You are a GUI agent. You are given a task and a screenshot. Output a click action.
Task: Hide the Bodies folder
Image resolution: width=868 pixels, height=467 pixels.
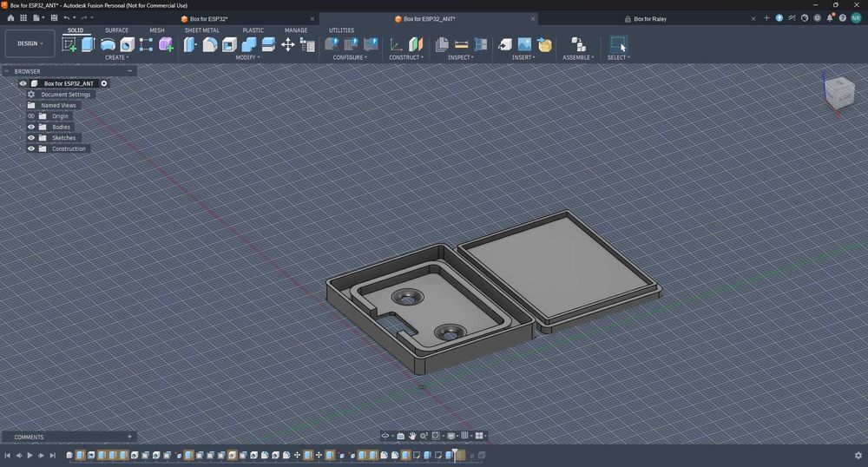coord(31,127)
